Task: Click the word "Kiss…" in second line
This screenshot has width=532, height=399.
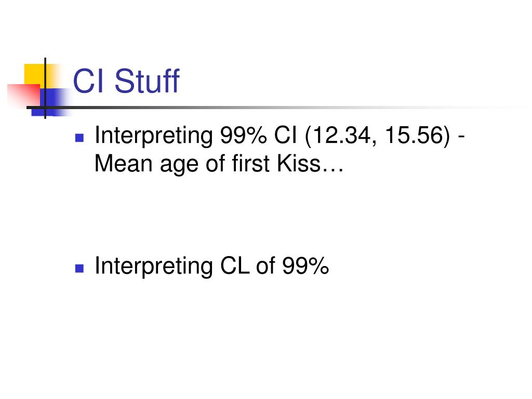Action: point(311,163)
